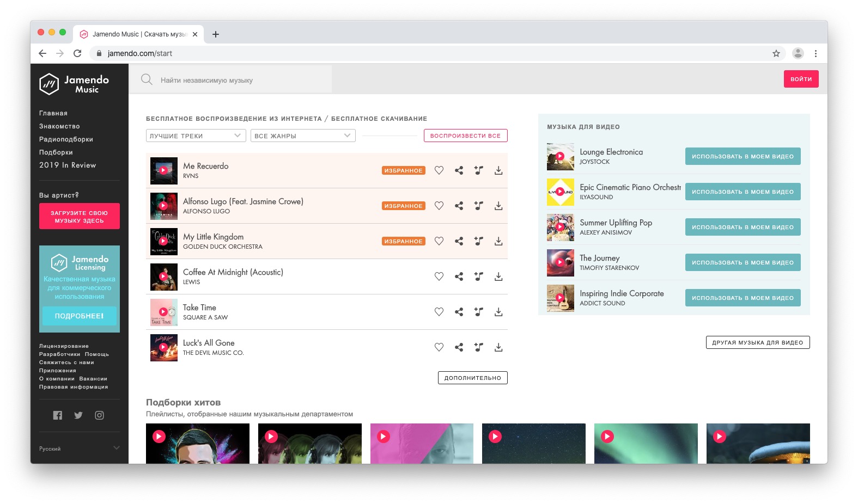Download My Little Kingdom
Viewport: 858px width, 504px height.
tap(498, 241)
